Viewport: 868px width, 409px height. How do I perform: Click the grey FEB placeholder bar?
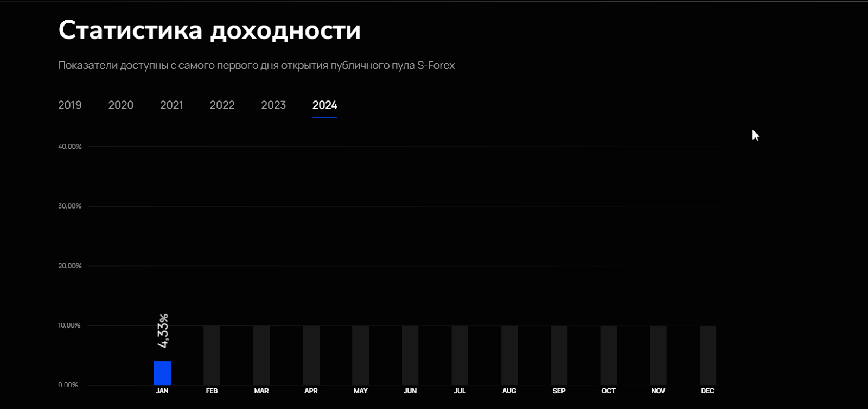point(212,355)
